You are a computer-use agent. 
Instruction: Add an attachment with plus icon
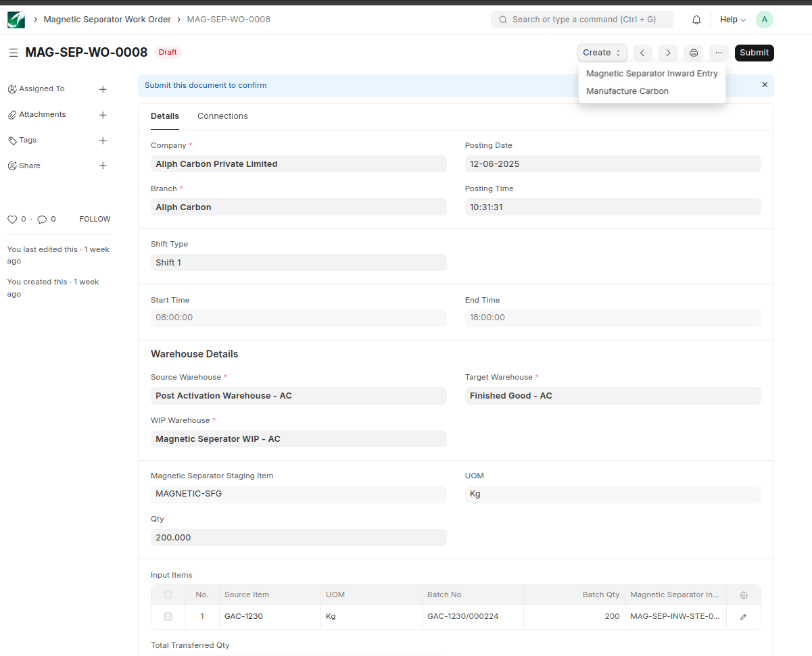(x=103, y=115)
